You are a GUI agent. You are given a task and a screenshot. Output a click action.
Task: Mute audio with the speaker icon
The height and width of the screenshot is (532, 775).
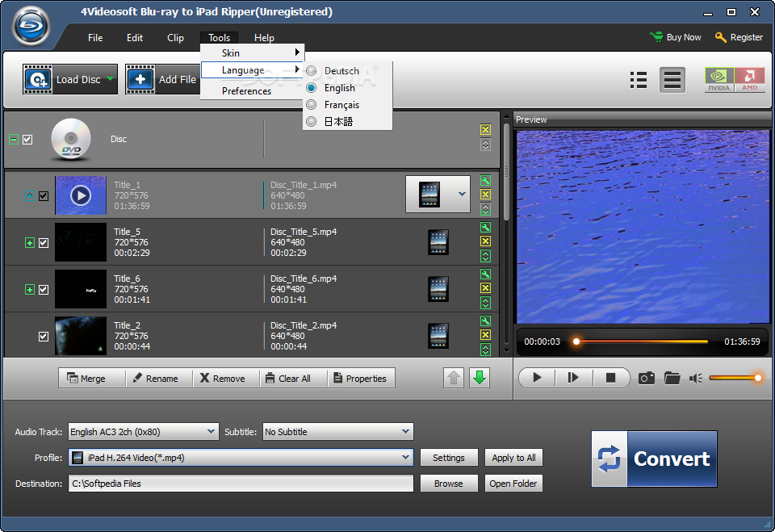(x=696, y=379)
